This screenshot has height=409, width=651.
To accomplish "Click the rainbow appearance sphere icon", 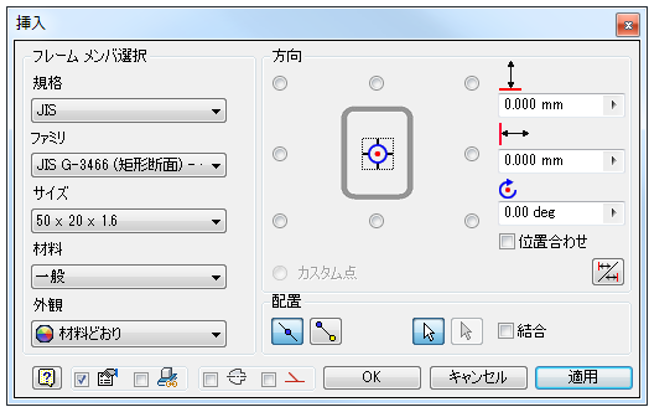I will tap(44, 333).
